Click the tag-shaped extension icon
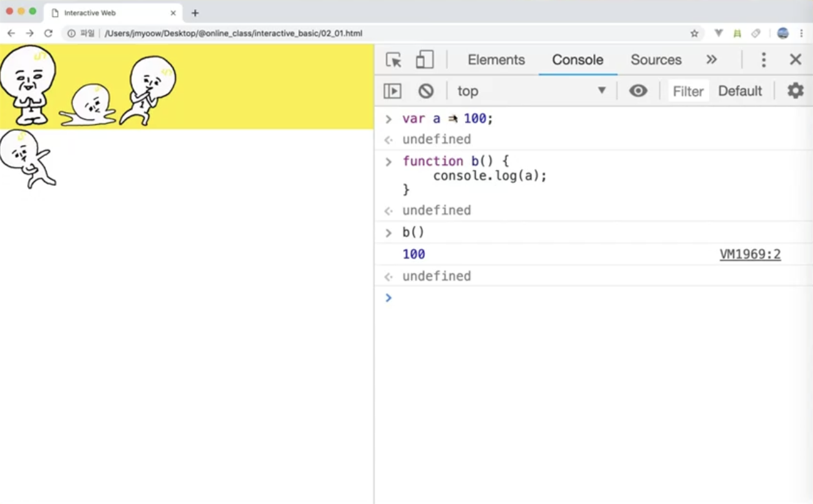 click(x=756, y=33)
